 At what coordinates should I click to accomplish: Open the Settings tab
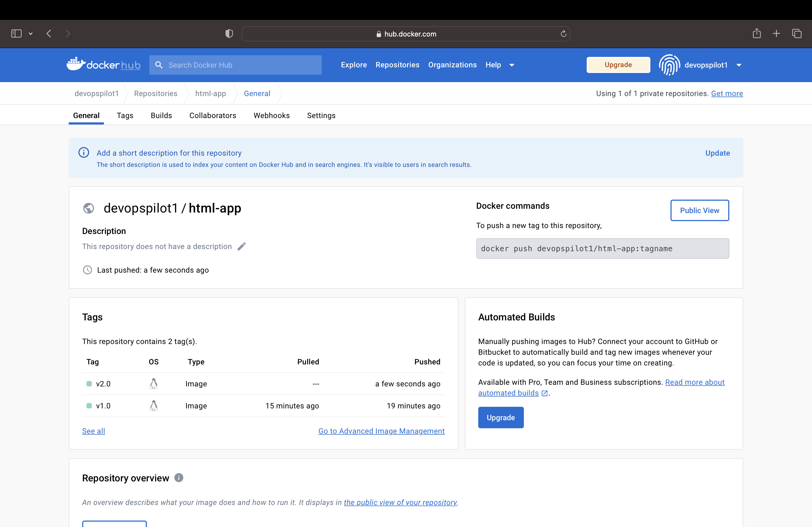(321, 115)
